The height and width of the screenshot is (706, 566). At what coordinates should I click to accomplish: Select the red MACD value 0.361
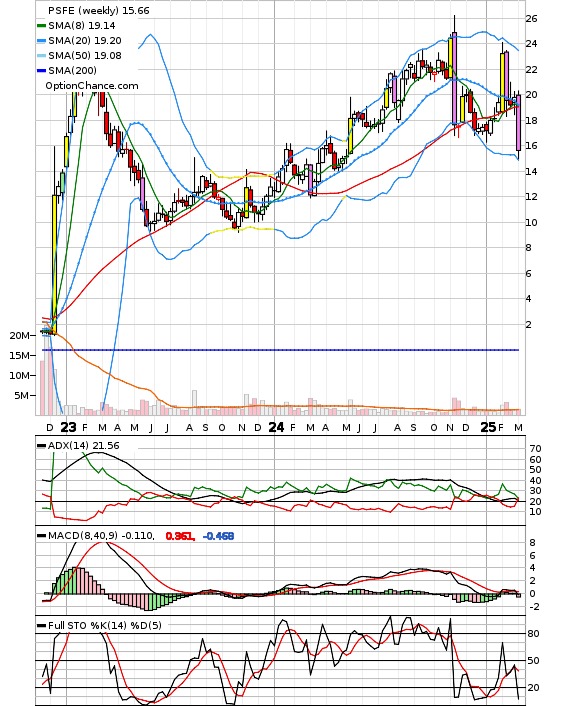[x=180, y=536]
